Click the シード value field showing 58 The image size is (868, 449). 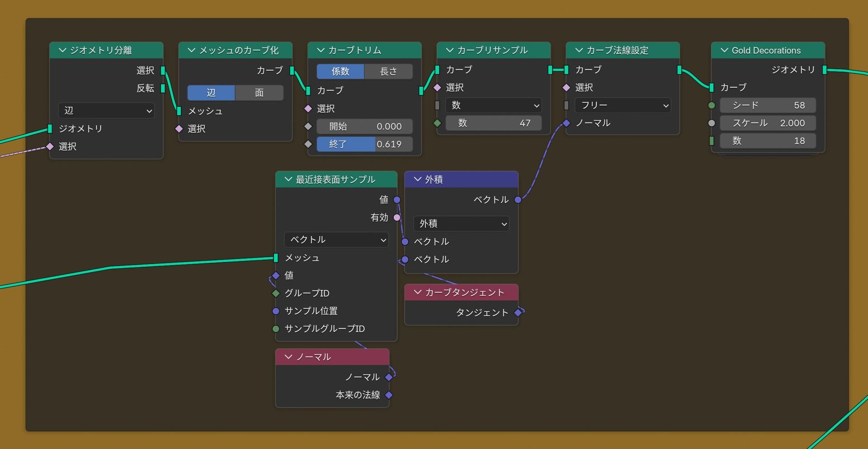(768, 105)
